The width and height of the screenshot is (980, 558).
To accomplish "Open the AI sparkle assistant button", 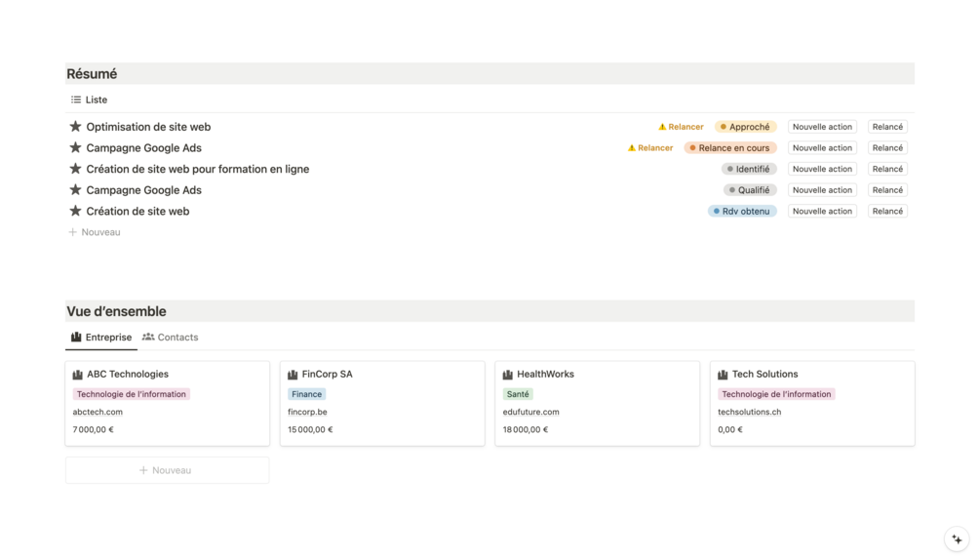I will 957,538.
